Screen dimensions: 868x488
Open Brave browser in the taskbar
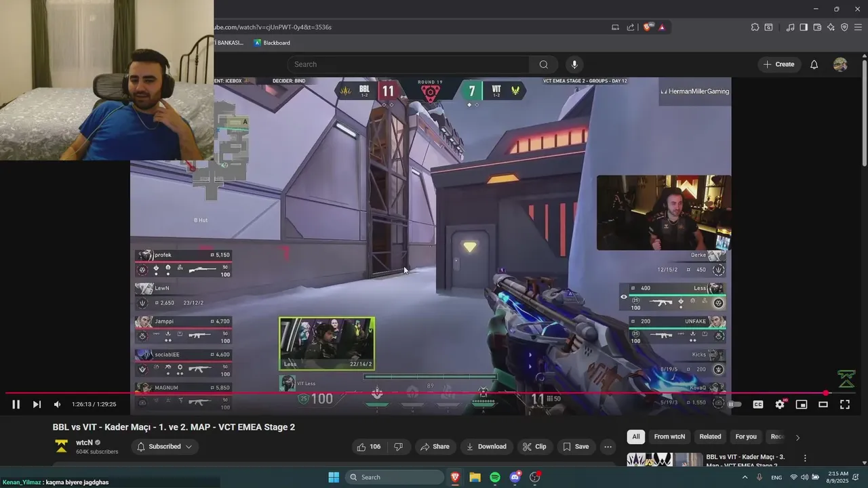455,477
